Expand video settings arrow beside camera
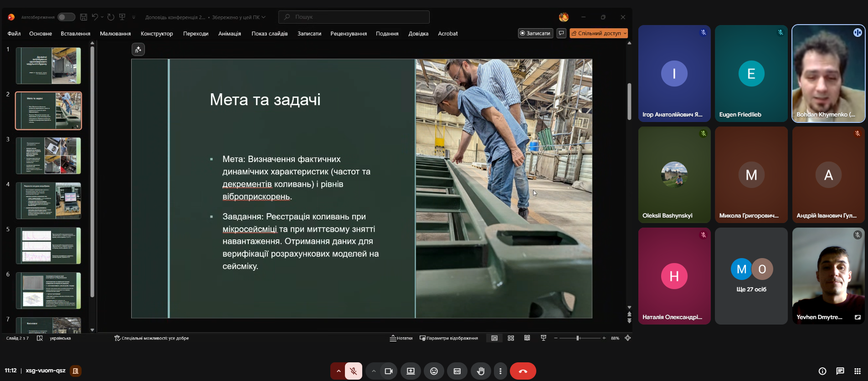The height and width of the screenshot is (381, 868). [374, 371]
